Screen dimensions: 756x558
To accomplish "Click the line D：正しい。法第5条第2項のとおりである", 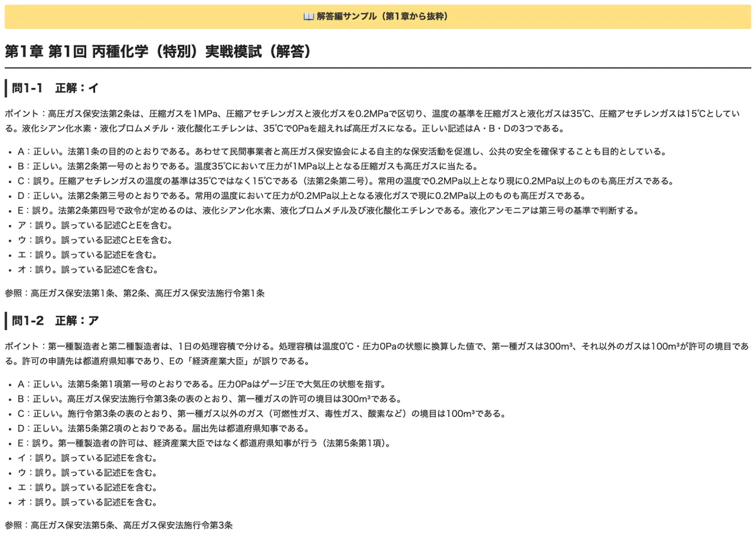I will (x=163, y=429).
